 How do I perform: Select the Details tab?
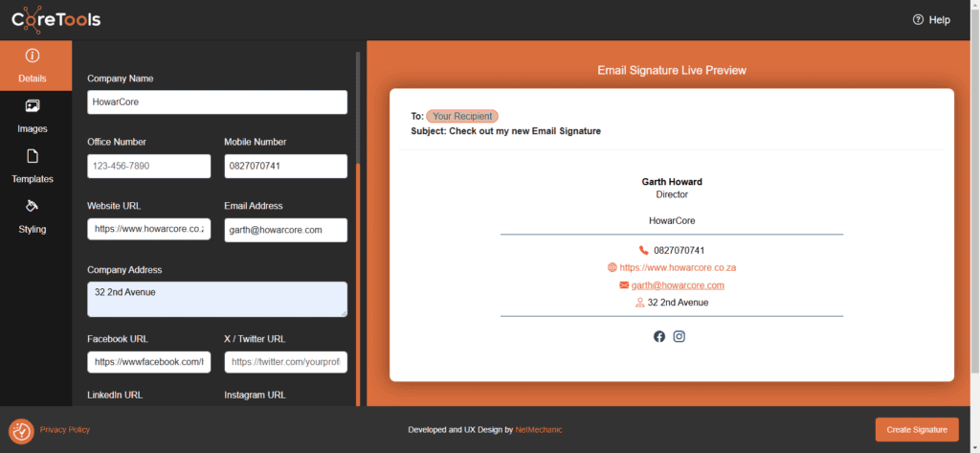click(33, 66)
